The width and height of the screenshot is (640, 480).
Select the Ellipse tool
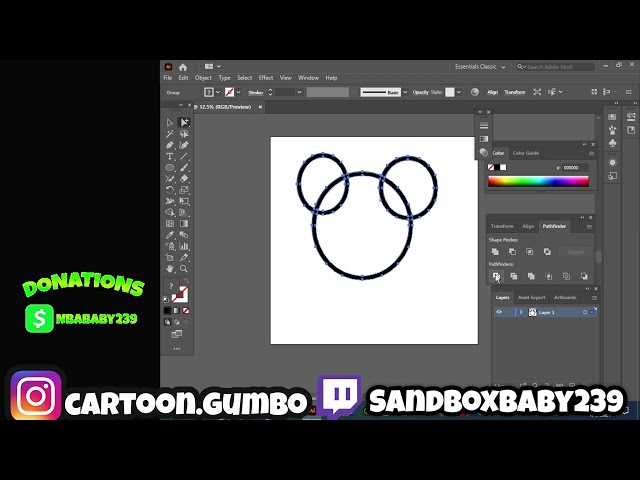[x=170, y=167]
